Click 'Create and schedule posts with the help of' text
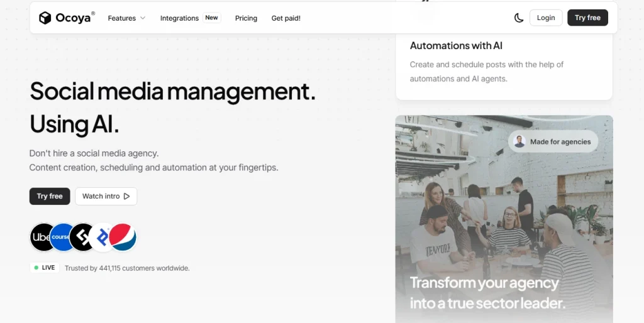644x323 pixels. coord(487,65)
